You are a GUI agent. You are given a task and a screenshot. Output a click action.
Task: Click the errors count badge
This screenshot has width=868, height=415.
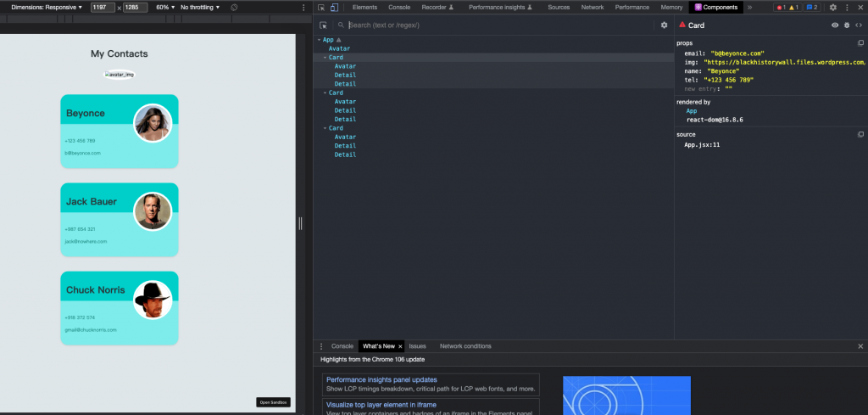(x=781, y=7)
